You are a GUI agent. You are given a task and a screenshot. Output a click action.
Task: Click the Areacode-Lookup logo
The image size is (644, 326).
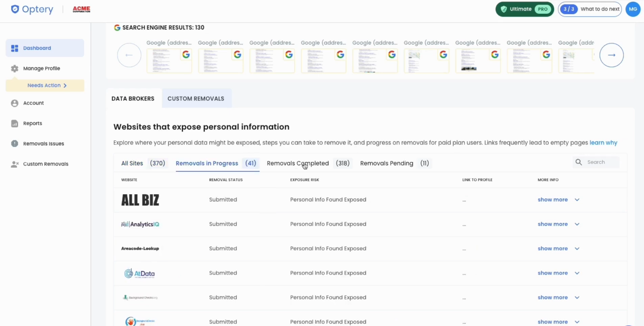coord(140,248)
